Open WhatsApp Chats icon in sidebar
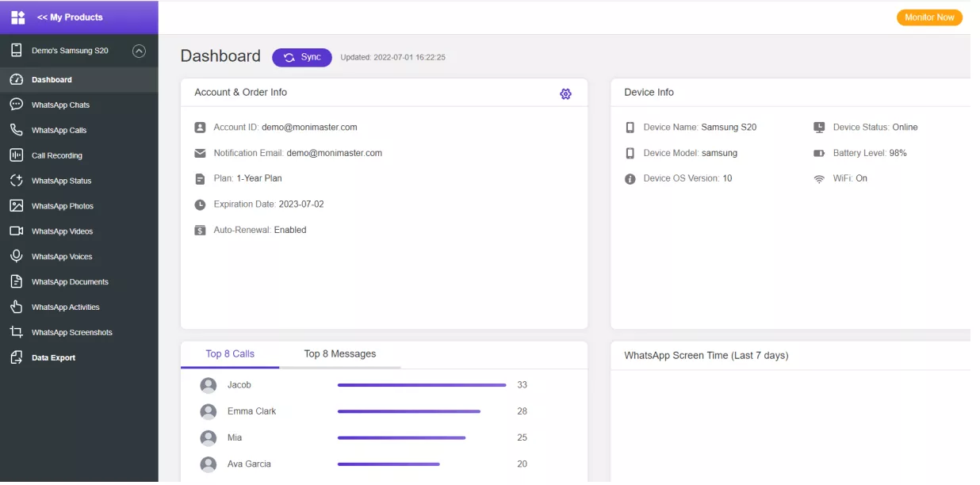Viewport: 980px width, 485px height. tap(16, 105)
